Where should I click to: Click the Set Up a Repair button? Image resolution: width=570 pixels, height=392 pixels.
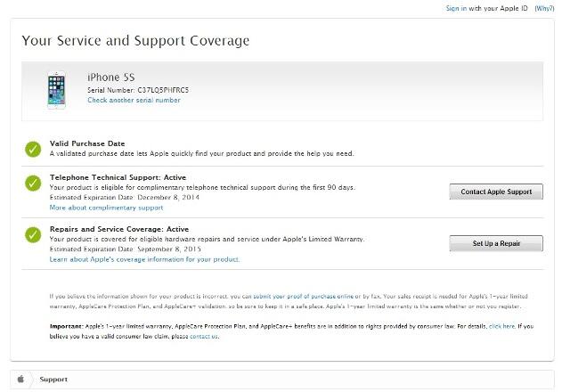tap(496, 243)
